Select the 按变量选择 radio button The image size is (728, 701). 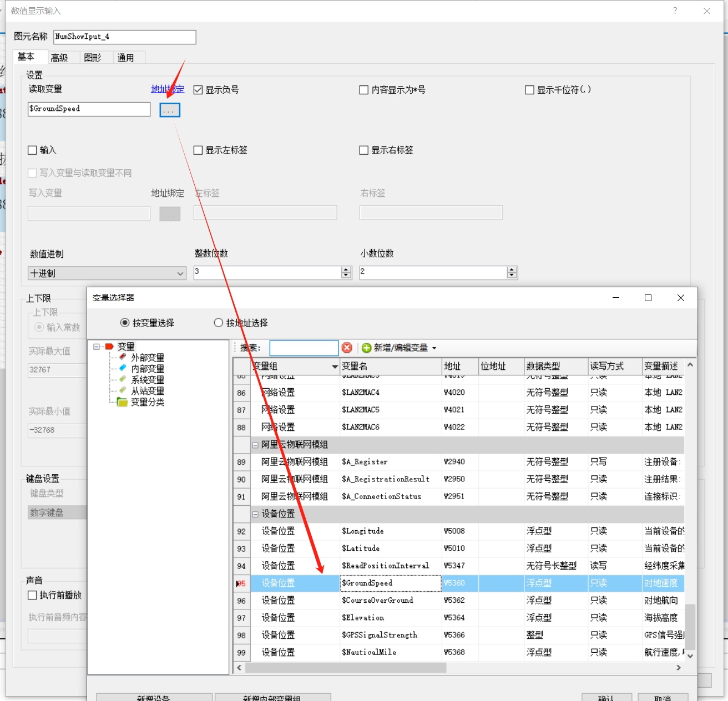pyautogui.click(x=125, y=323)
